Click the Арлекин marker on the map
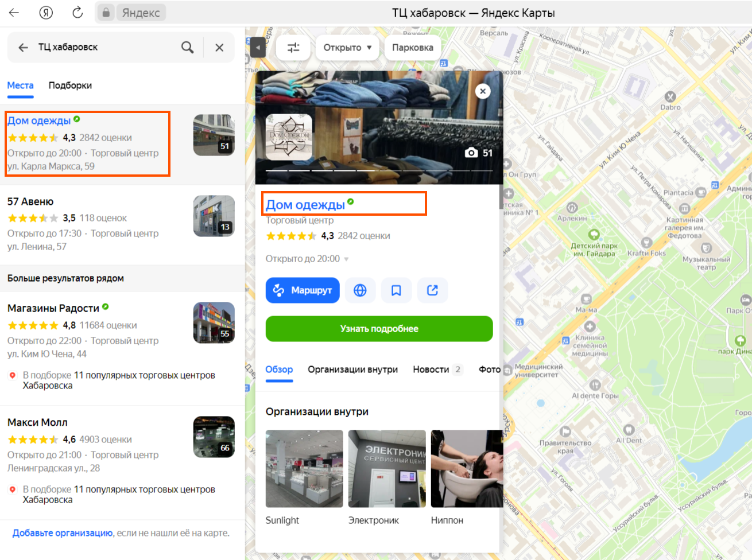 coord(572,207)
